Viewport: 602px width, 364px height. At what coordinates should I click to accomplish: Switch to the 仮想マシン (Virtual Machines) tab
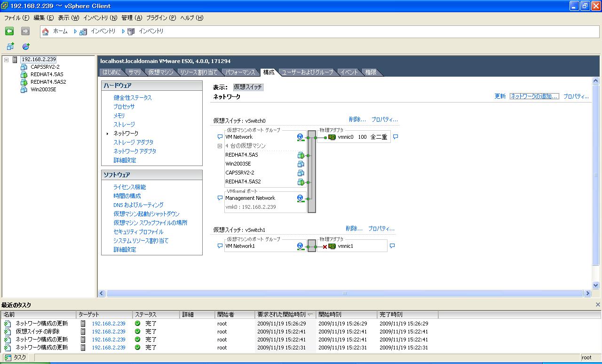click(161, 72)
